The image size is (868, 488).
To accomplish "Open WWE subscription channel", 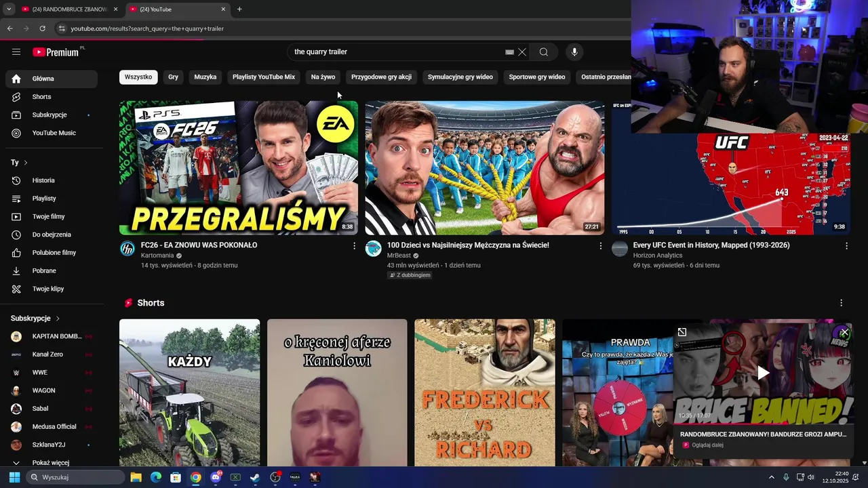I will [52, 373].
